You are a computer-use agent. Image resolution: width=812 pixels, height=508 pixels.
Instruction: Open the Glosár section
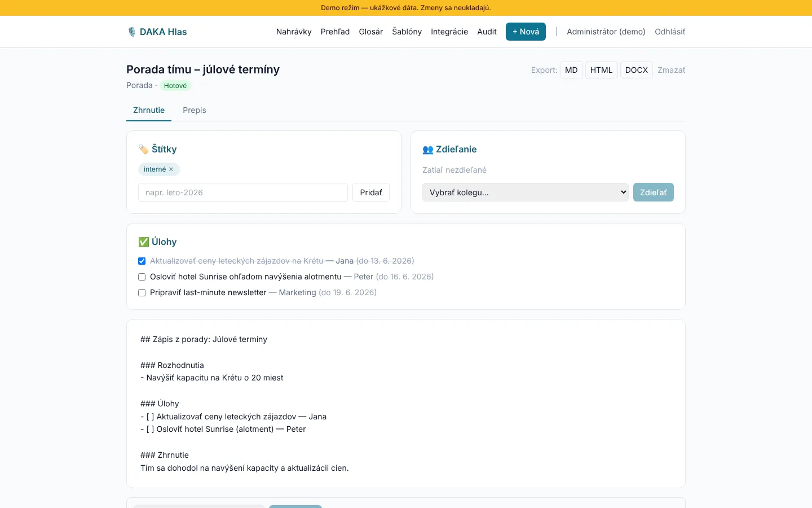point(371,32)
